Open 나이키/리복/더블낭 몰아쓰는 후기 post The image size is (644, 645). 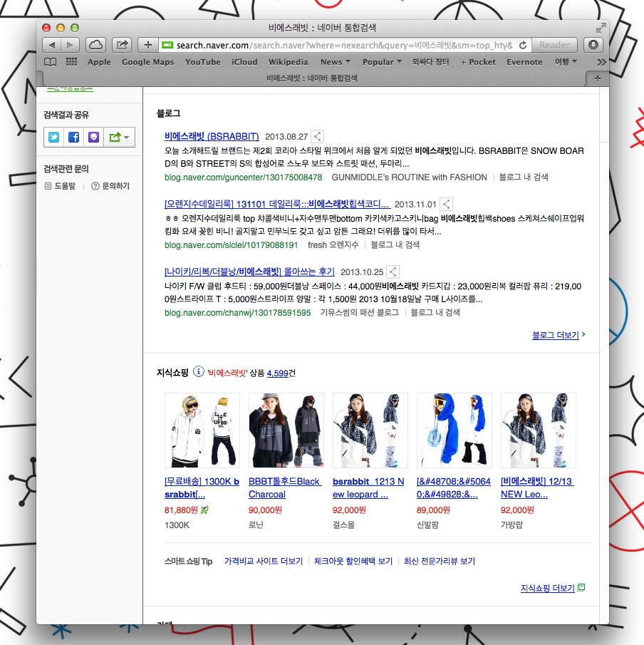point(249,272)
